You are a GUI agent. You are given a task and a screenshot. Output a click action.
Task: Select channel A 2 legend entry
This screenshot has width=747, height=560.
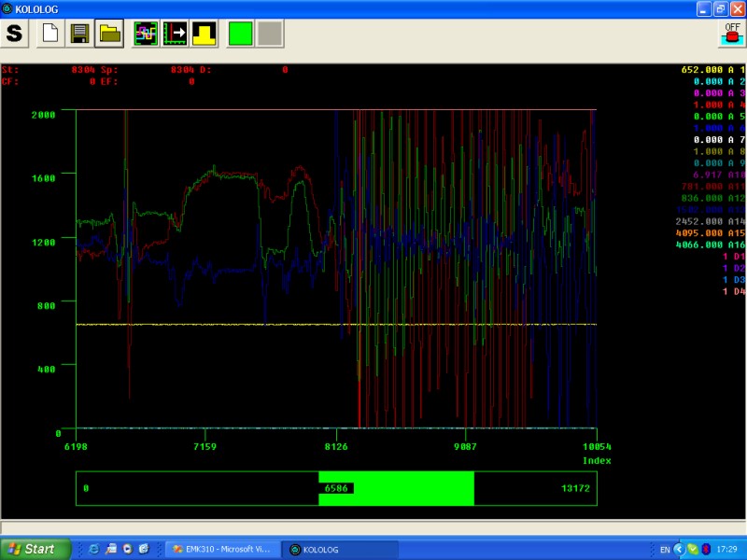[x=718, y=81]
